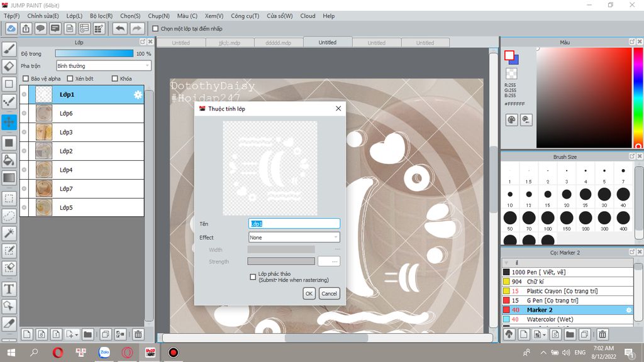
Task: Select the Move tool in left toolbar
Action: (x=9, y=122)
